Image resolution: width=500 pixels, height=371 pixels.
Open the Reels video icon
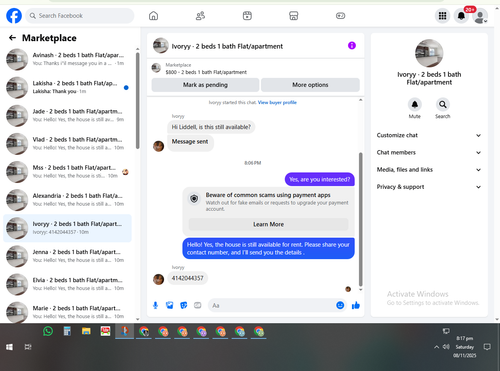click(247, 16)
